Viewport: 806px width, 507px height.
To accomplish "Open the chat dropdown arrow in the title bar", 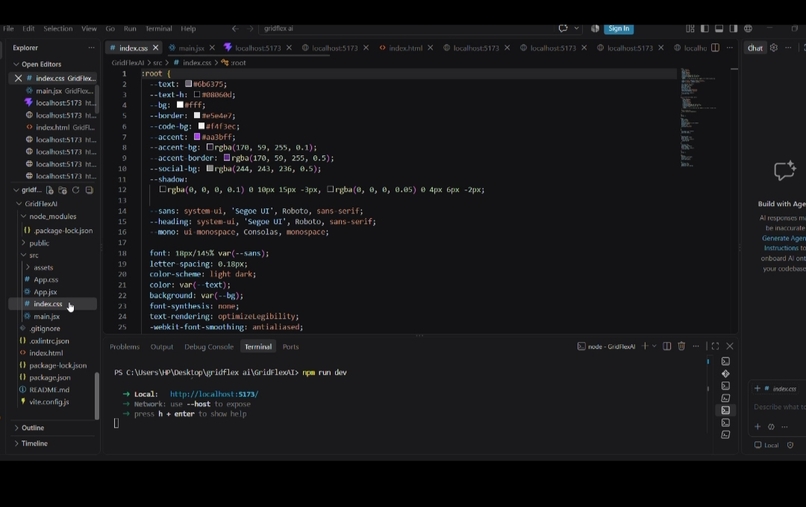I will 576,29.
